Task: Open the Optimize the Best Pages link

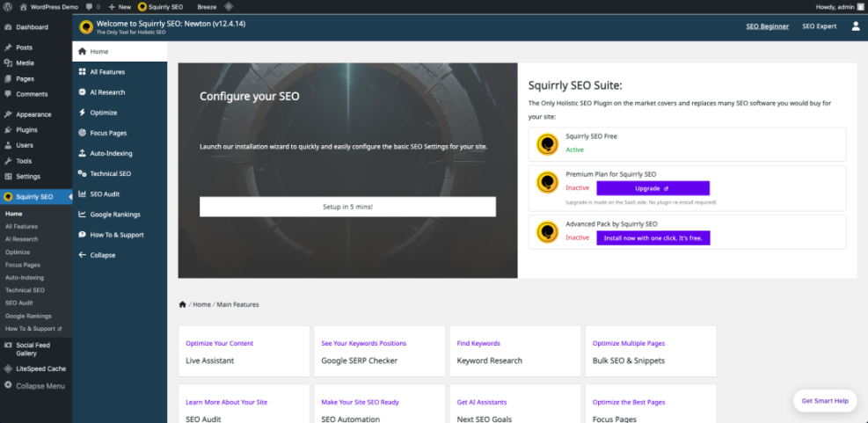Action: tap(629, 402)
